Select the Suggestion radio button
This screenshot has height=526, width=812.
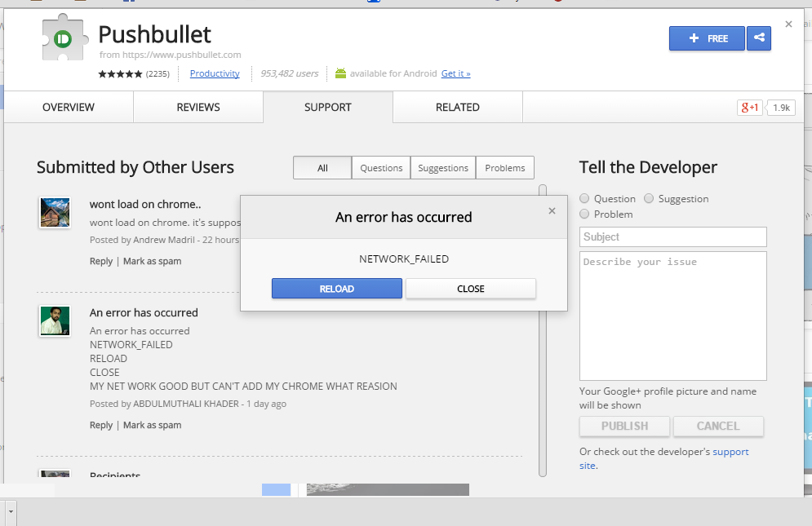[649, 199]
